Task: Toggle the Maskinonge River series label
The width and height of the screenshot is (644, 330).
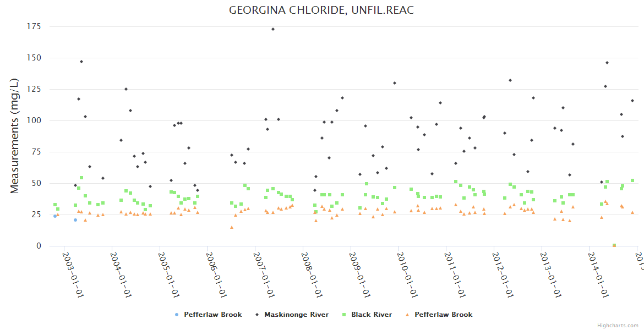Action: pos(296,315)
